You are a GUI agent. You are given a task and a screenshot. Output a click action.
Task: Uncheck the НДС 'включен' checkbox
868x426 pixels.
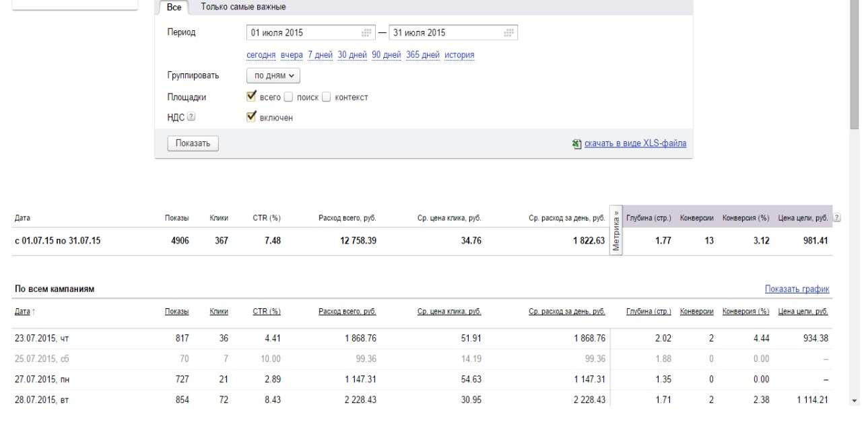click(x=252, y=116)
